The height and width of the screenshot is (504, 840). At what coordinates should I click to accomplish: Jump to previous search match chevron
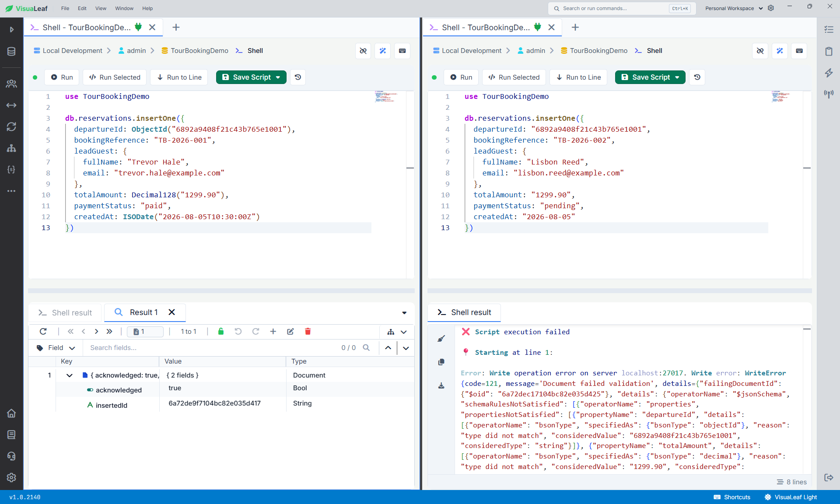pyautogui.click(x=388, y=348)
